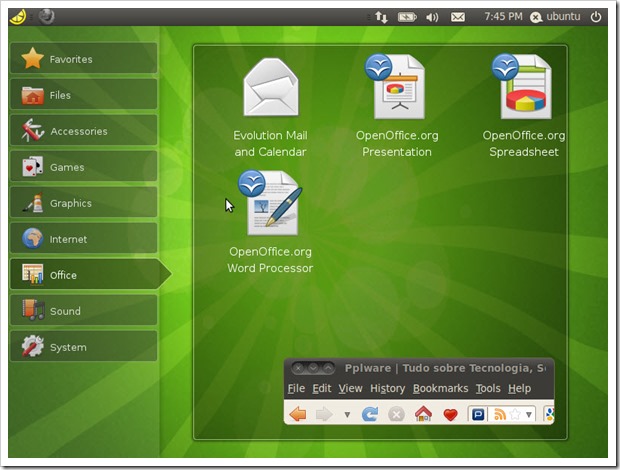
Task: Launch OpenOffice.org Presentation
Action: 397,106
